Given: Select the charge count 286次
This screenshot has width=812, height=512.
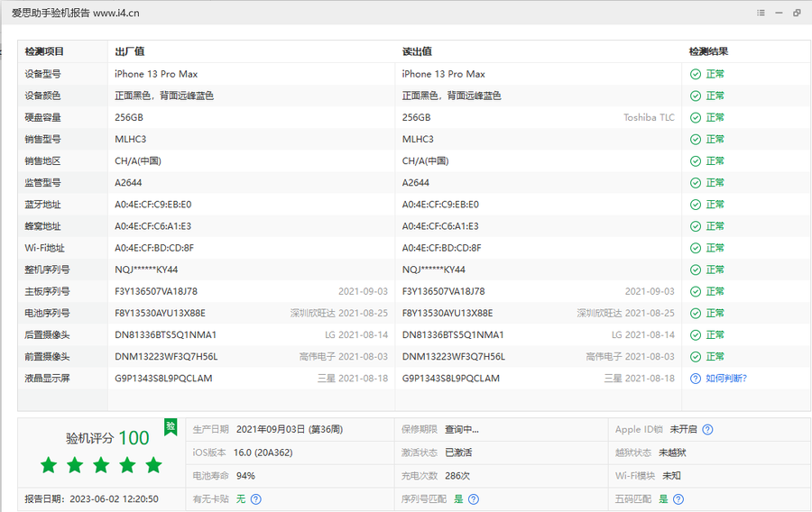Looking at the screenshot, I should 457,476.
